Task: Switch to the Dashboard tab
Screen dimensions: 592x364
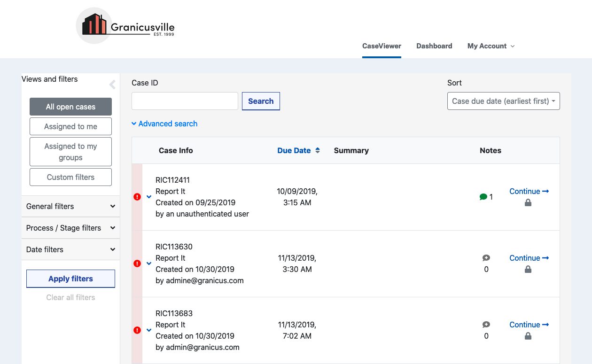Action: [x=434, y=46]
